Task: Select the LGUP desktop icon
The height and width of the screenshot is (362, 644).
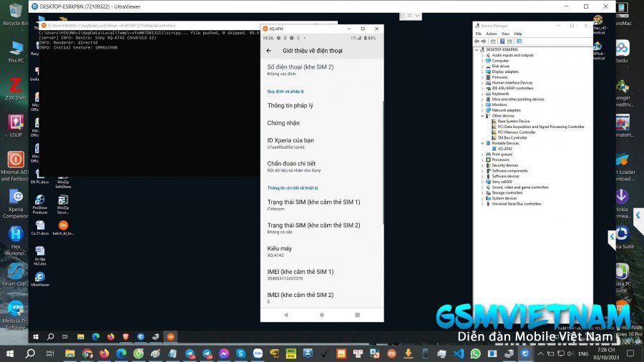Action: (15, 126)
